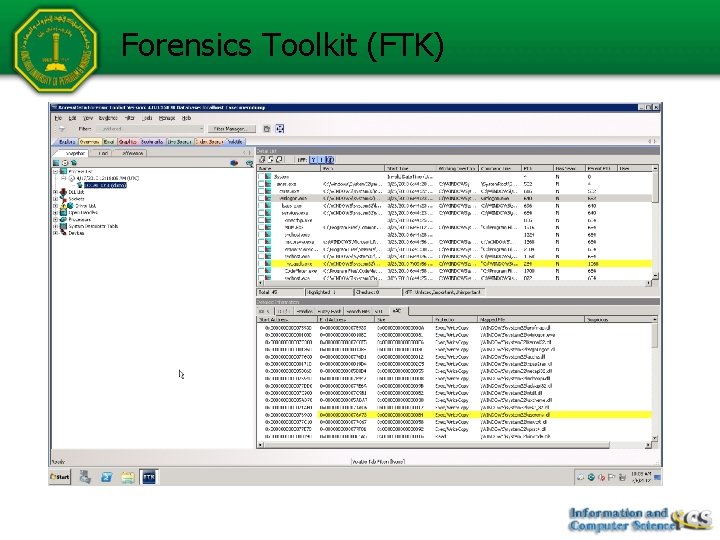
Task: Check the box for the smss.exe row
Action: (261, 184)
